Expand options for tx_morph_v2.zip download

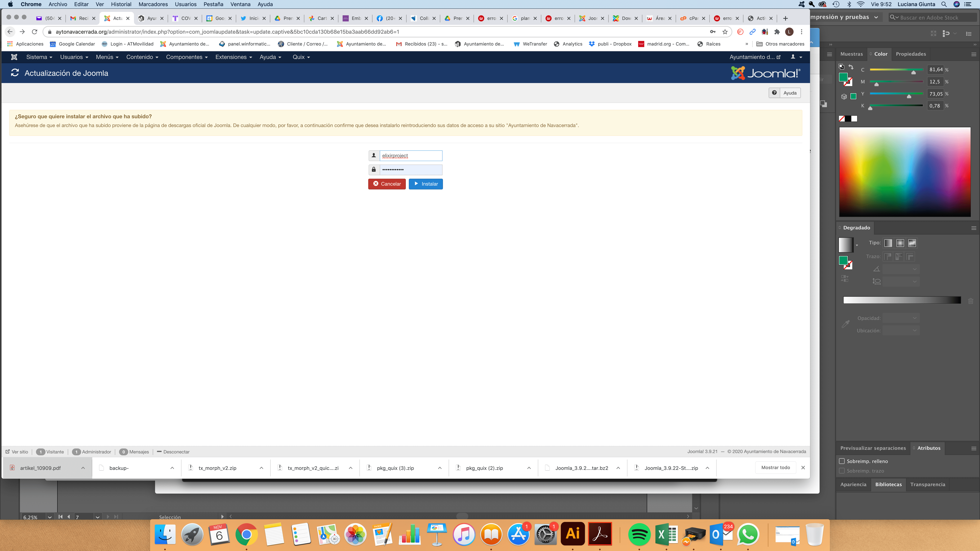[x=261, y=468]
